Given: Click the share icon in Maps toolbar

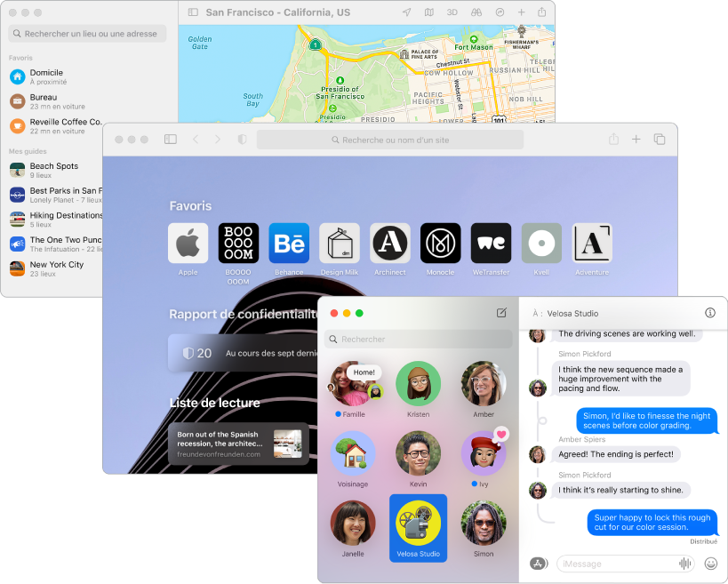Looking at the screenshot, I should click(x=543, y=12).
